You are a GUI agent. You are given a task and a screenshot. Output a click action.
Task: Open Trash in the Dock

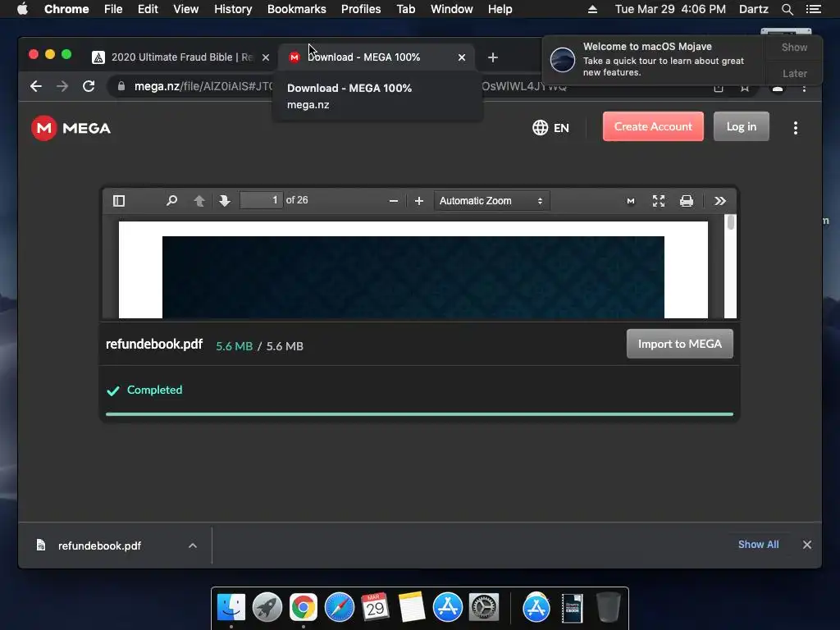tap(608, 608)
